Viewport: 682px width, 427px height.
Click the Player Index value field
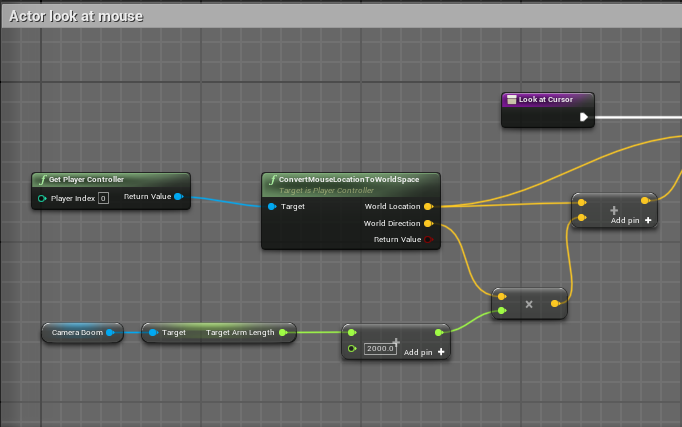pos(103,198)
